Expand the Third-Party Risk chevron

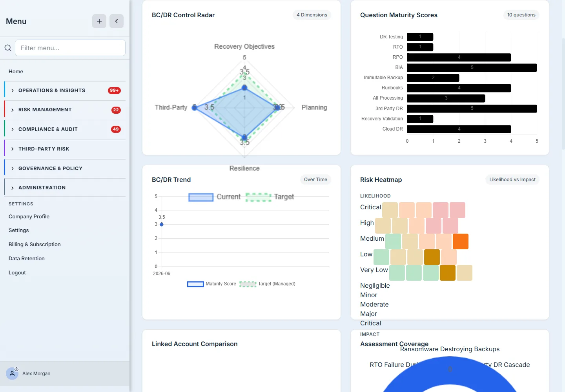pyautogui.click(x=13, y=149)
